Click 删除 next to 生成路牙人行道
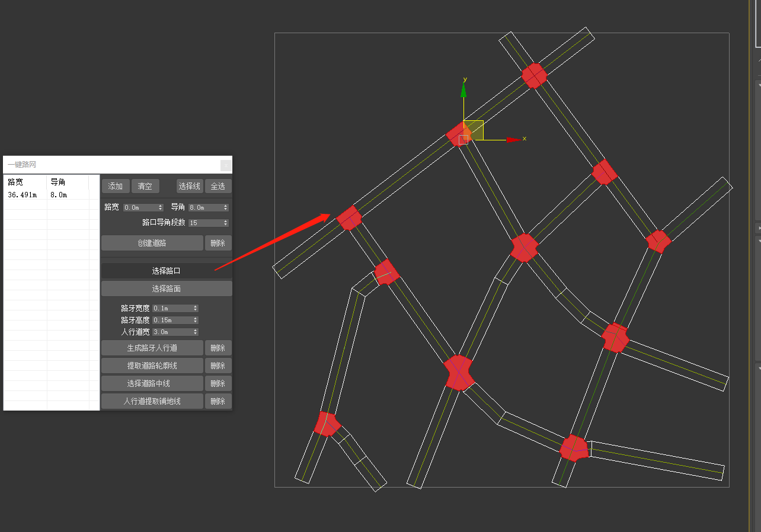The width and height of the screenshot is (761, 532). (218, 348)
